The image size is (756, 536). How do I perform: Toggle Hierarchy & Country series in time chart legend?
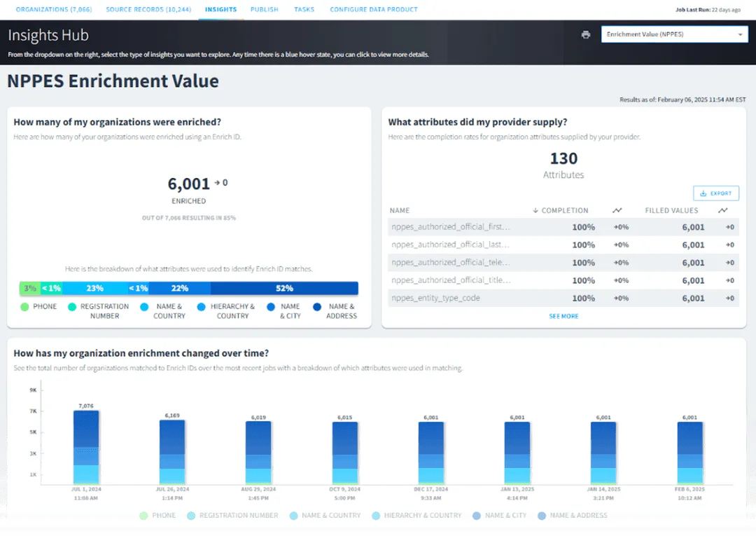tap(417, 516)
